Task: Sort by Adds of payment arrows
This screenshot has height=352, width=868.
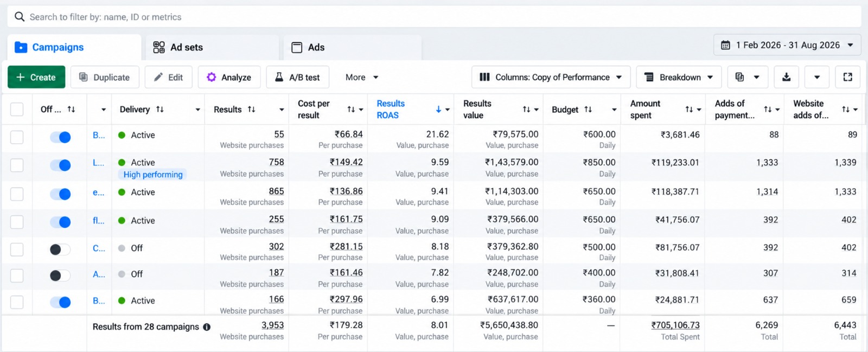Action: pos(768,109)
